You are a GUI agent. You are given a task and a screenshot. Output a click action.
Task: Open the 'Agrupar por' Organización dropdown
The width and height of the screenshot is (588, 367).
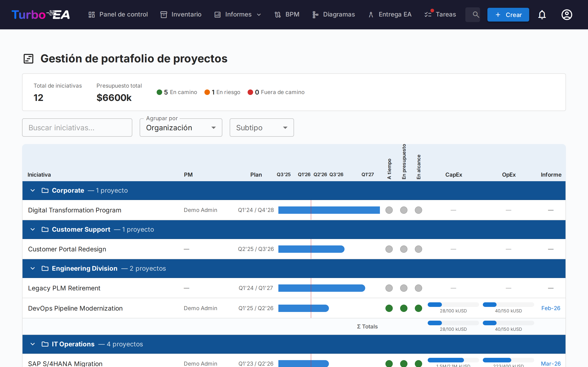(x=181, y=128)
